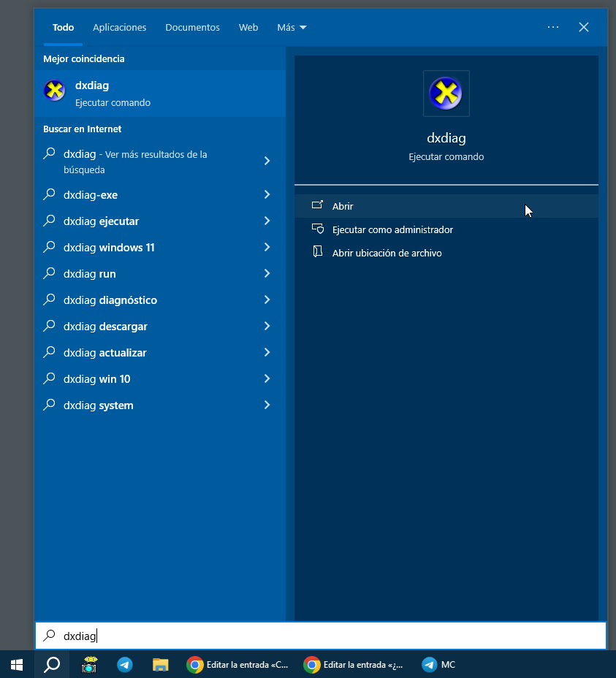Click the taskbar search magnifier icon
This screenshot has height=678, width=616.
pos(52,665)
